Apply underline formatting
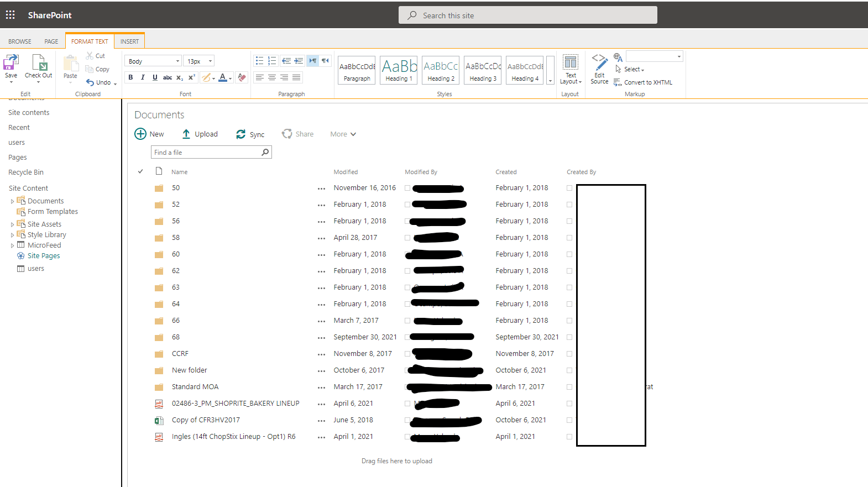 155,77
